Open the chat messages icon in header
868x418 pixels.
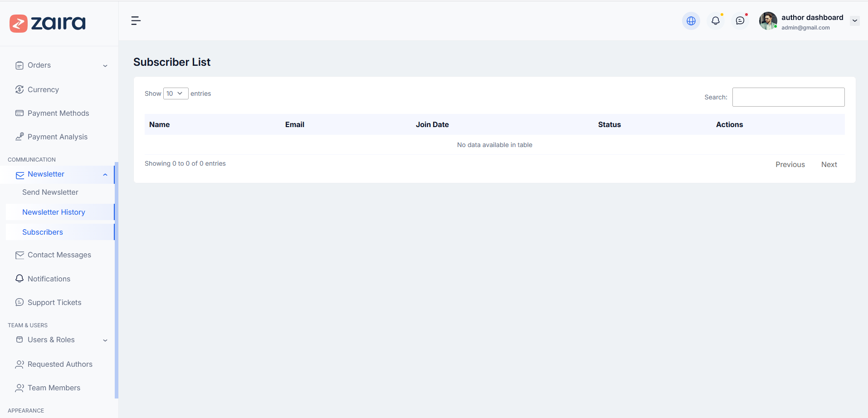click(x=740, y=21)
